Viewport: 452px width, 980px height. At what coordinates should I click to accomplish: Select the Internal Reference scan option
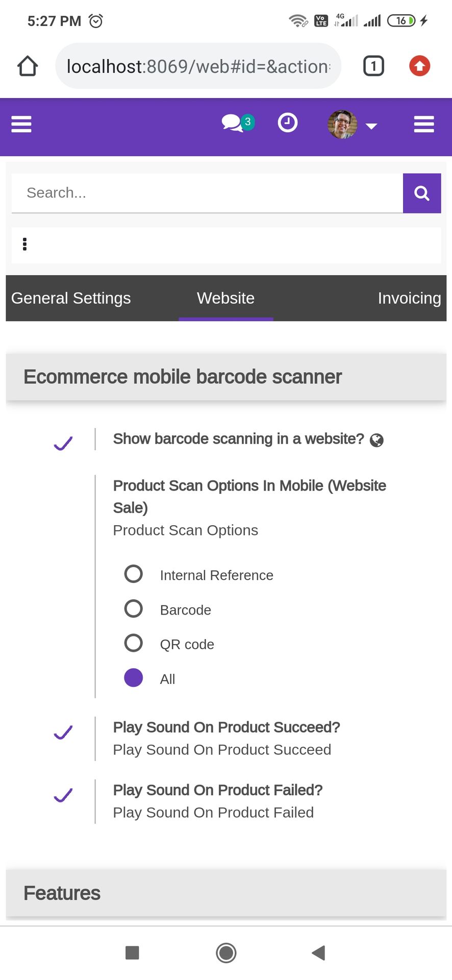click(x=134, y=574)
